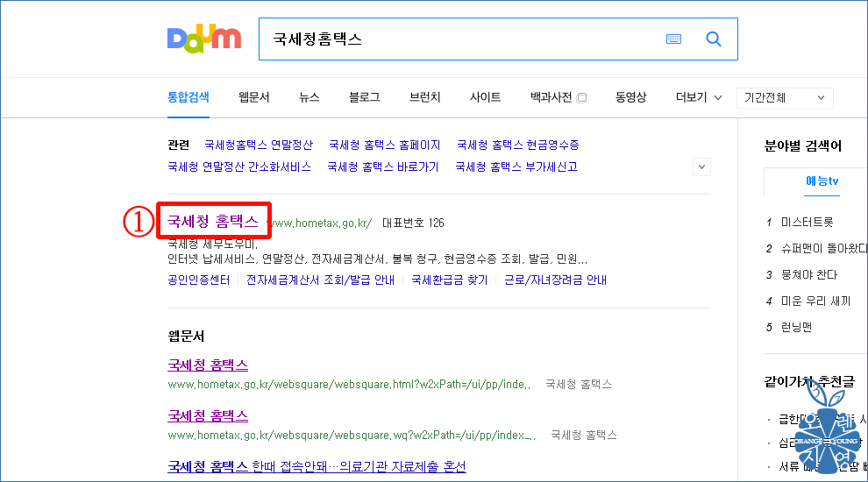Screen dimensions: 868x482
Task: Click ranked keyword 뭉쳐야 찬다
Action: [808, 275]
